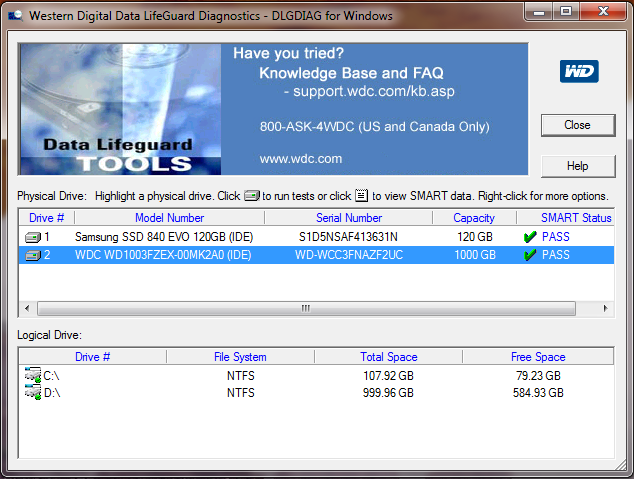Click the horizontal scrollbar left arrow

[x=27, y=308]
